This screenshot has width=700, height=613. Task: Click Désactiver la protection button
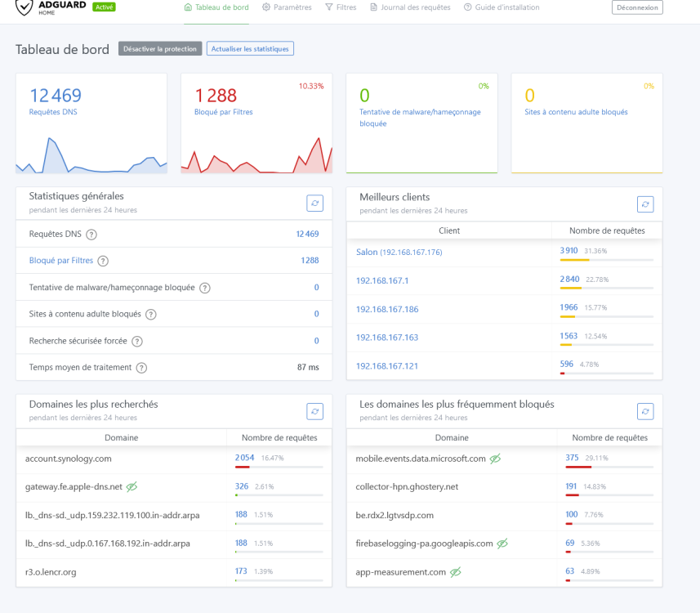(x=160, y=49)
